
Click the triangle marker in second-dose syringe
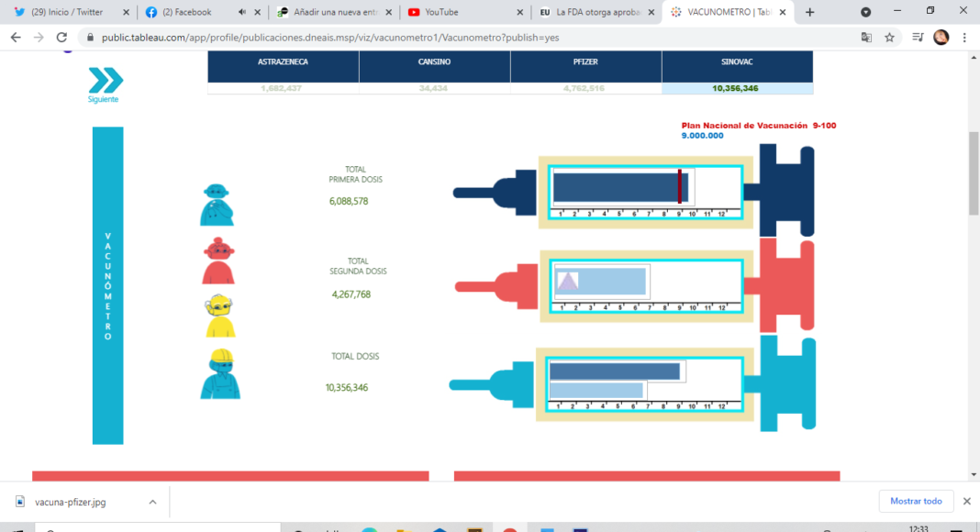567,281
